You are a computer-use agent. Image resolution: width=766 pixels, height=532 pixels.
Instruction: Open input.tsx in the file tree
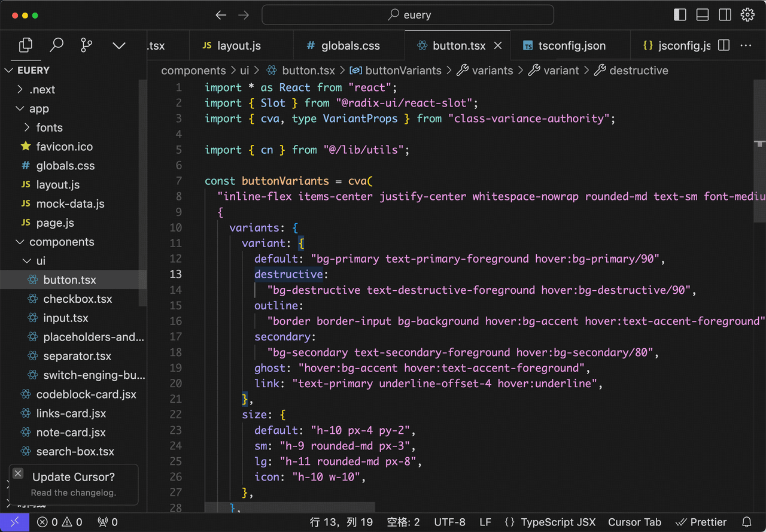73,318
